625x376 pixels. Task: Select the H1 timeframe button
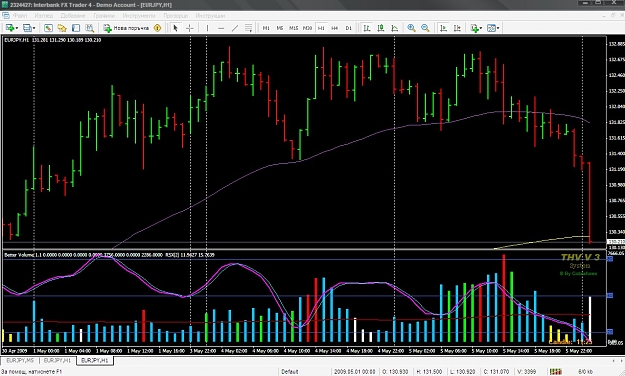[321, 28]
